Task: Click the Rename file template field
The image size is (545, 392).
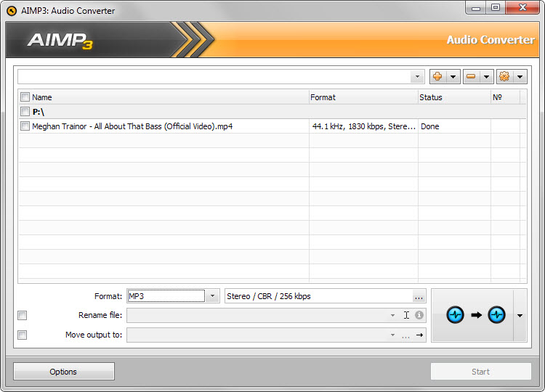Action: click(x=257, y=315)
